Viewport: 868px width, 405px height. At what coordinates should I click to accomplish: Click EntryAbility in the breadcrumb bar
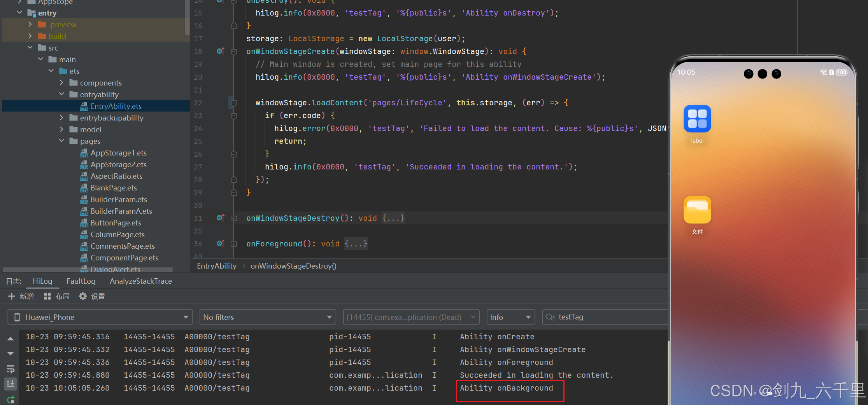point(217,266)
